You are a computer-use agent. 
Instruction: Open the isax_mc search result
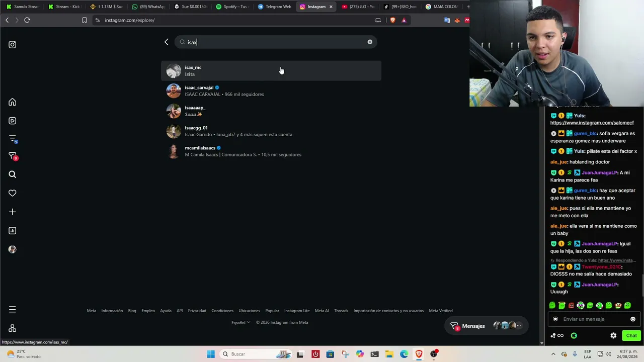(x=271, y=71)
